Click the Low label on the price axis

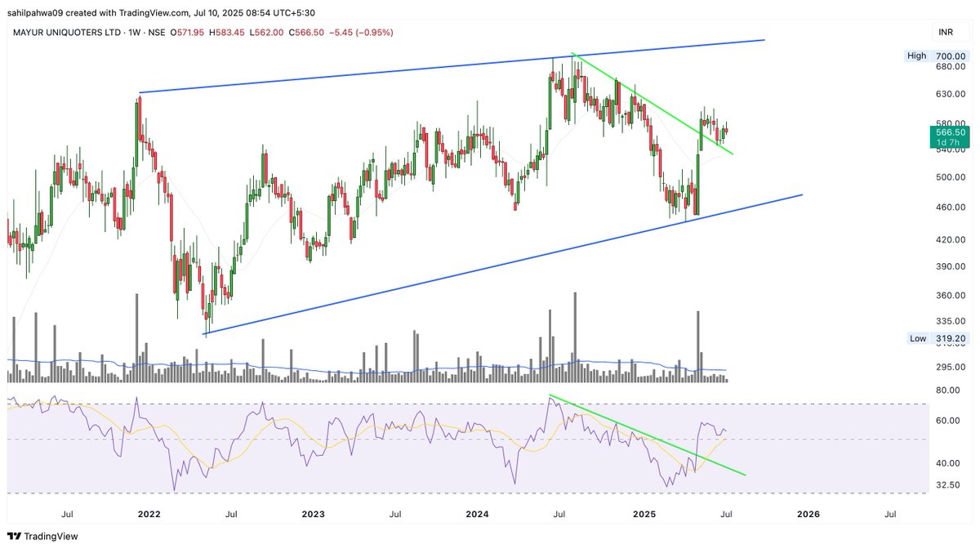(916, 337)
